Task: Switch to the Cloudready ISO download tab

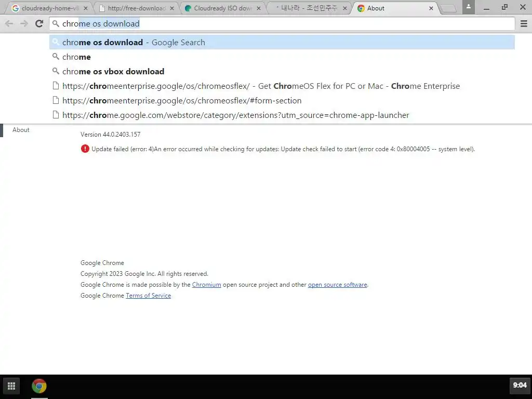Action: point(222,8)
